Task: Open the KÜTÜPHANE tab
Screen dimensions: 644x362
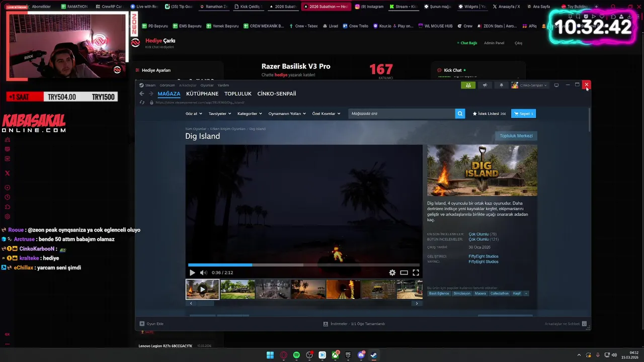Action: coord(202,94)
